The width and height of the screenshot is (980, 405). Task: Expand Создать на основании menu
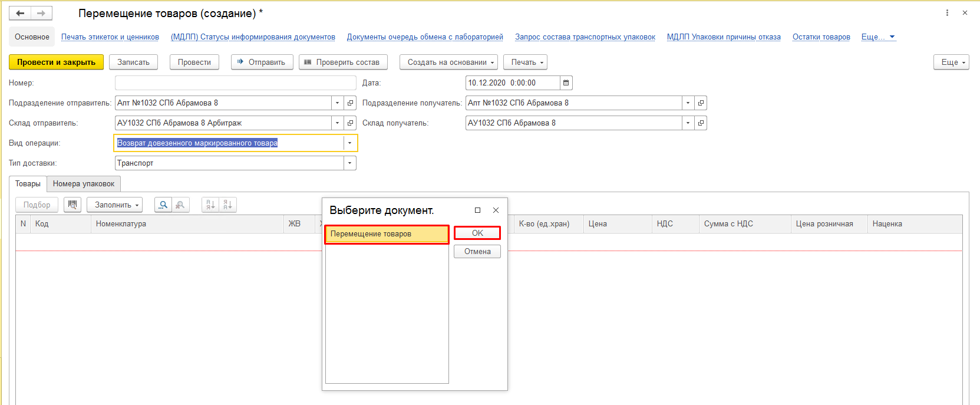click(x=448, y=62)
